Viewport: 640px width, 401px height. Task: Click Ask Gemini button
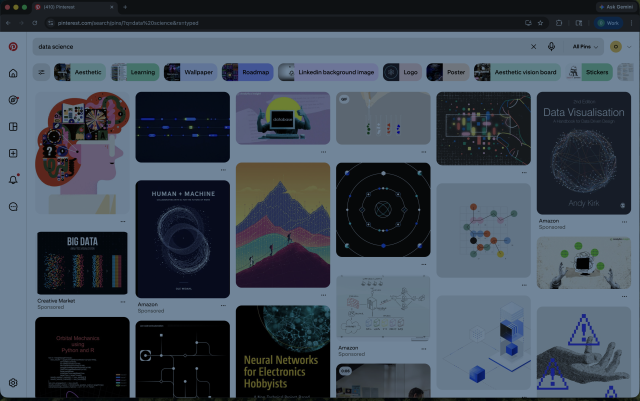tap(616, 7)
